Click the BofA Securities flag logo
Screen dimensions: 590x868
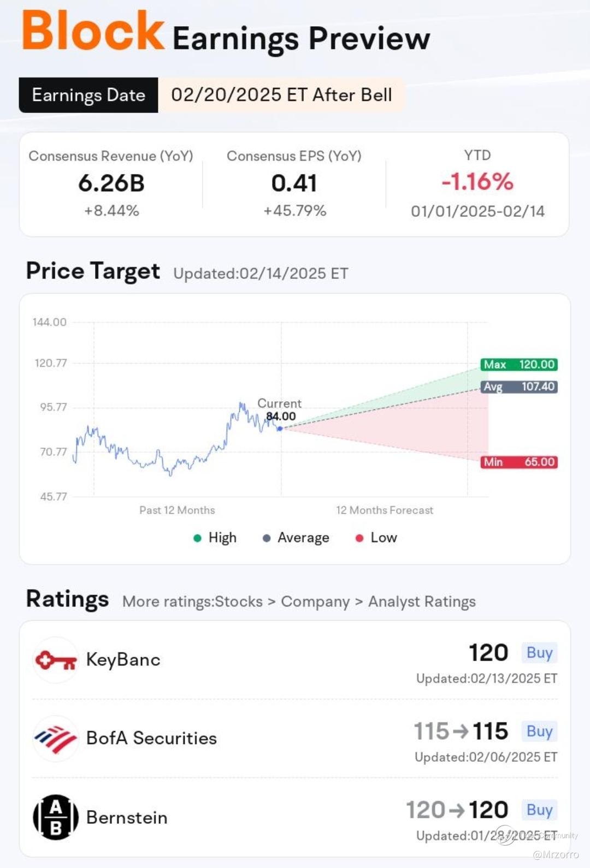pyautogui.click(x=56, y=739)
